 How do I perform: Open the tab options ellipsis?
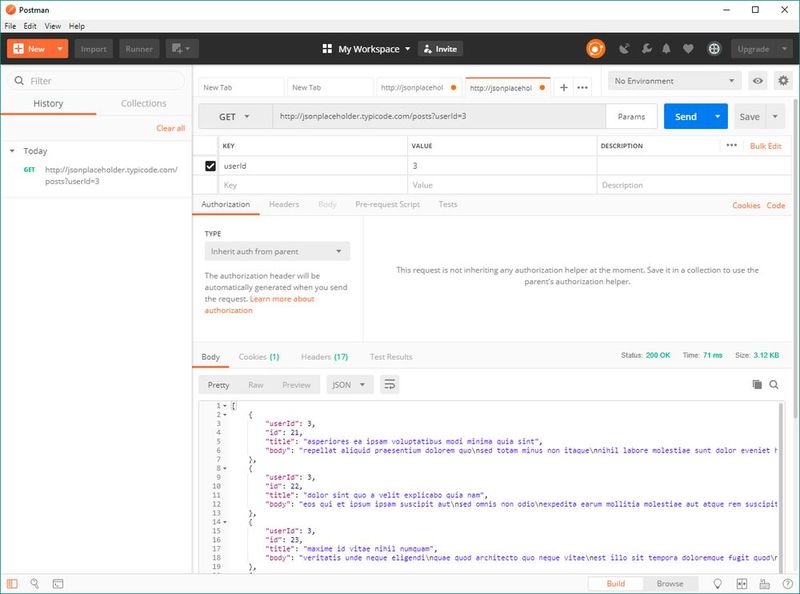point(582,88)
